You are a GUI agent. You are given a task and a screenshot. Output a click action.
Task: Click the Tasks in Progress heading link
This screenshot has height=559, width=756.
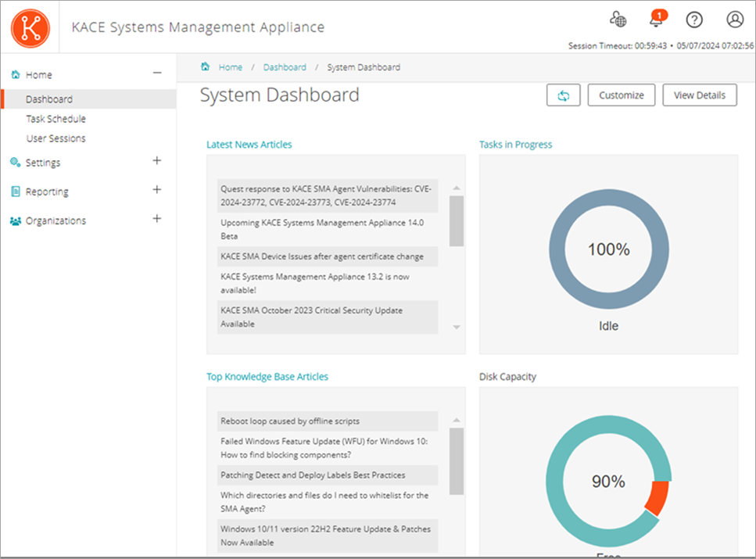coord(515,145)
